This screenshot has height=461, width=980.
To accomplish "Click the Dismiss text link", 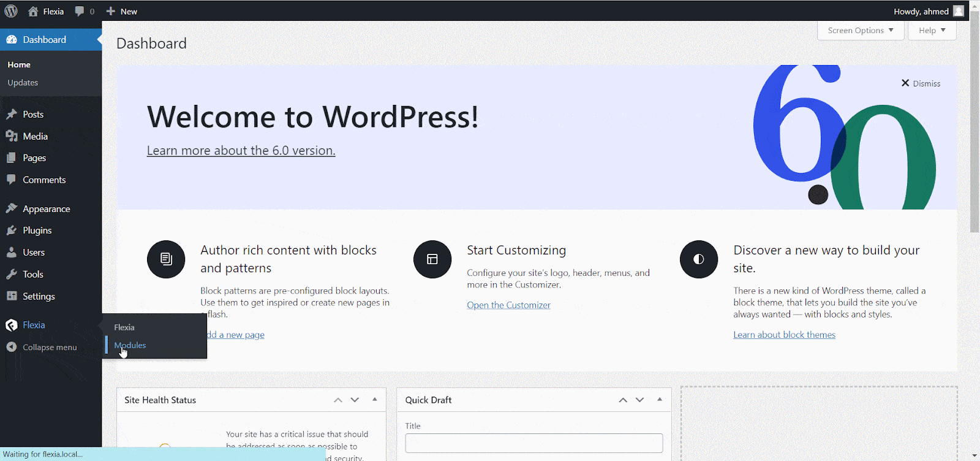I will pyautogui.click(x=926, y=83).
